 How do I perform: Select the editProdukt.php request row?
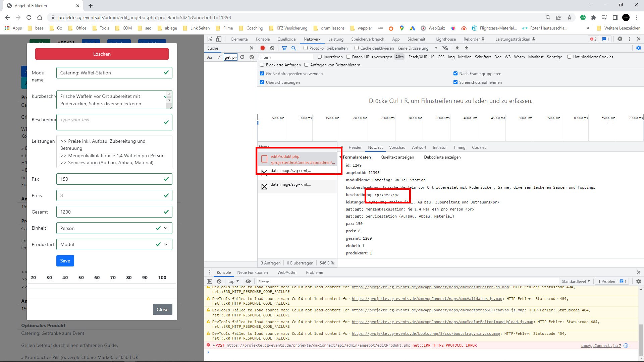point(298,160)
